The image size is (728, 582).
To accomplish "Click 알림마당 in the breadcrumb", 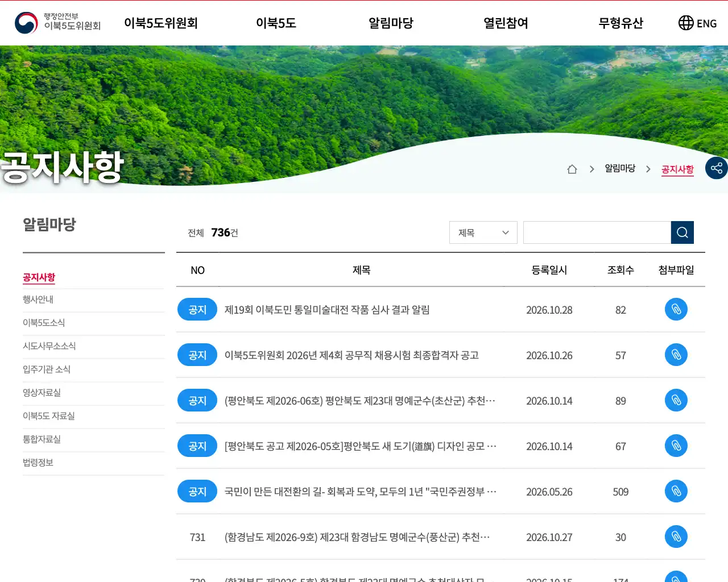I will click(x=620, y=168).
